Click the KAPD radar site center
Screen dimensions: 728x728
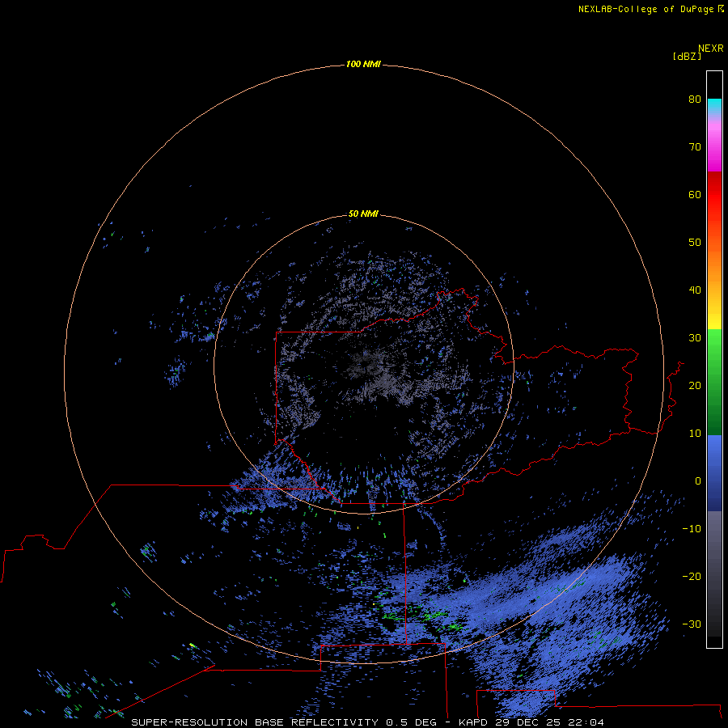click(365, 365)
